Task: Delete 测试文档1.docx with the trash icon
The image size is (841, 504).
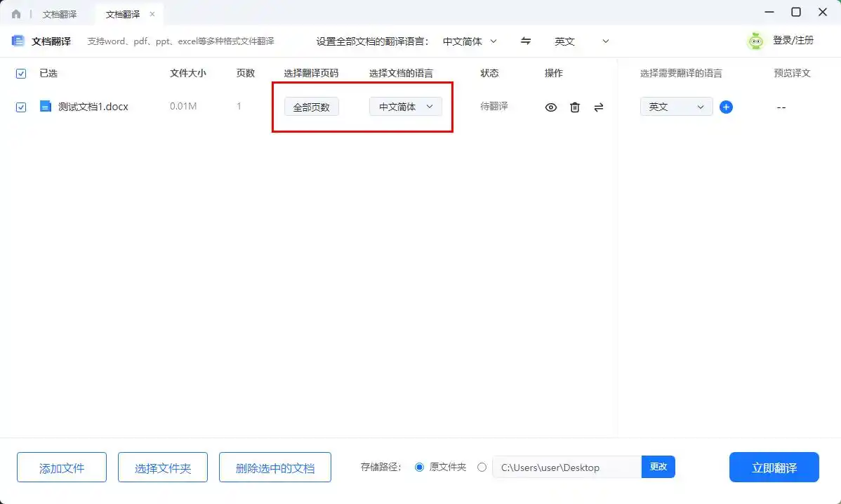Action: coord(575,107)
